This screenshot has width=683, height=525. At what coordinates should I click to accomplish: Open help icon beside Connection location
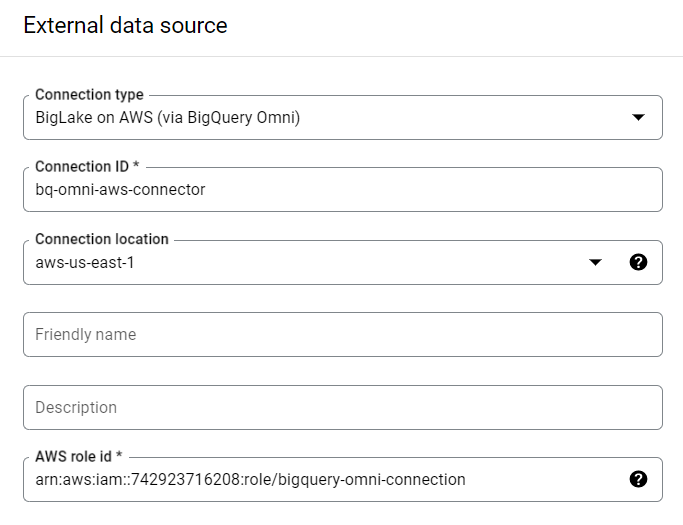638,262
